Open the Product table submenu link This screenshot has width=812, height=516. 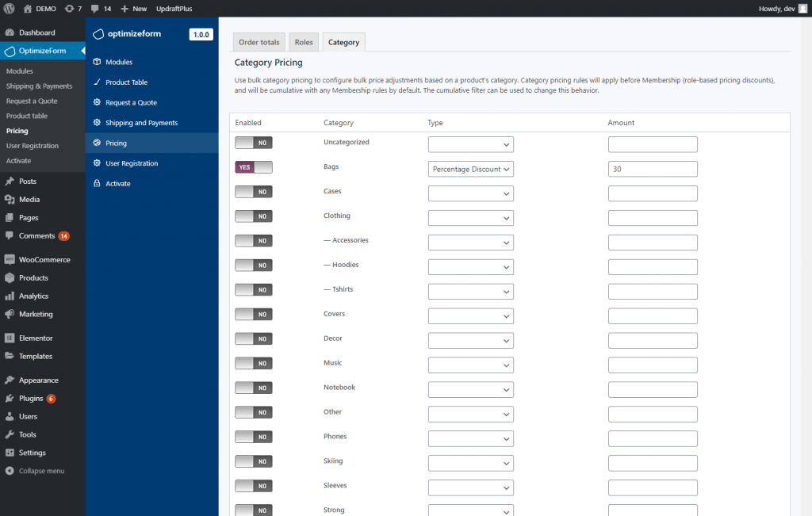click(27, 116)
